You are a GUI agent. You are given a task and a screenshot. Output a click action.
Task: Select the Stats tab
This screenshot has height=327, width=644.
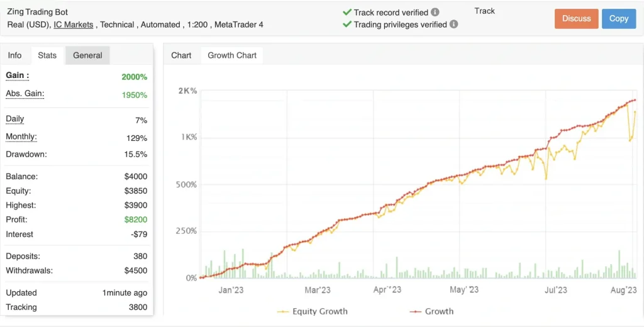point(47,55)
